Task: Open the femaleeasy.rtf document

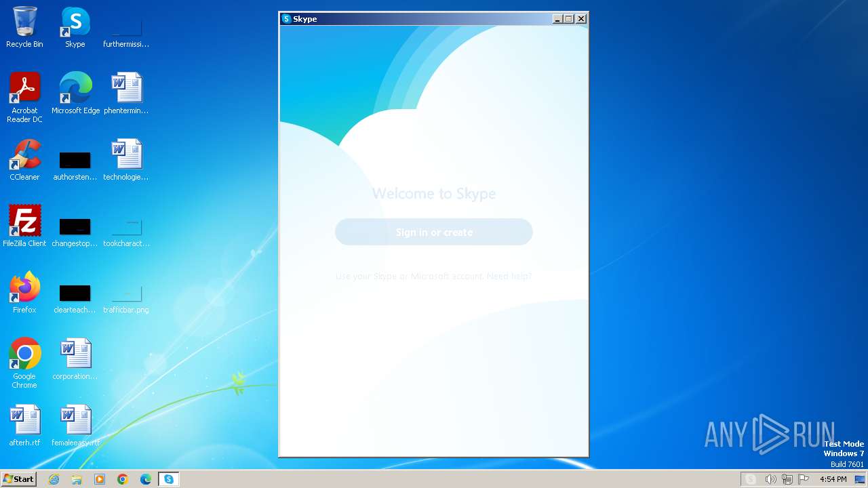Action: (75, 426)
